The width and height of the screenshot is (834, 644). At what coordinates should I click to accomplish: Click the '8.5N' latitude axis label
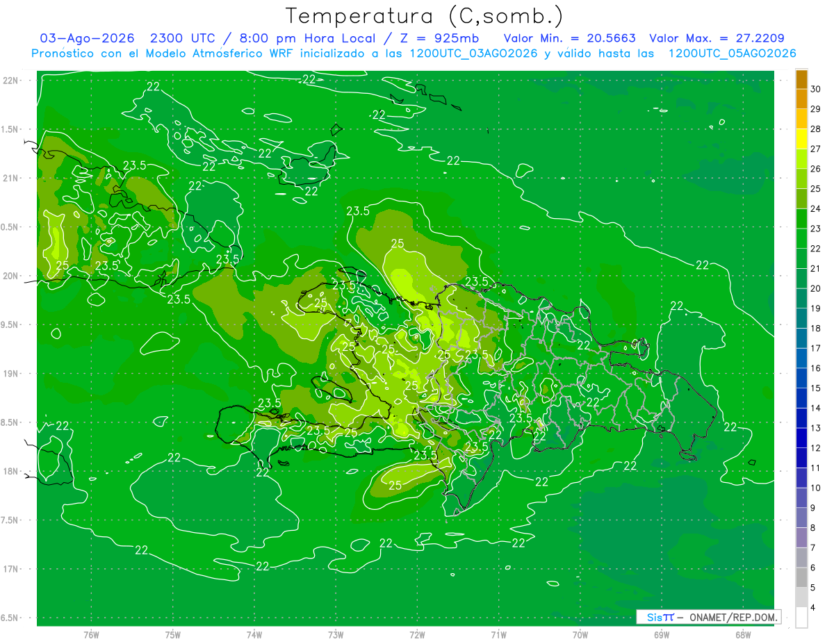pos(10,422)
